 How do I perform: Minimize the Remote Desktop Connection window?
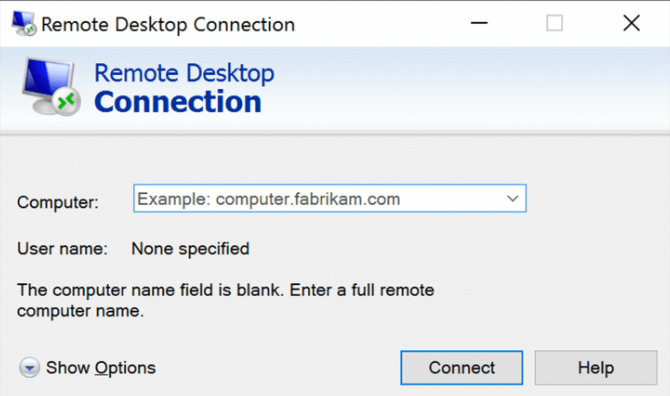pos(479,23)
